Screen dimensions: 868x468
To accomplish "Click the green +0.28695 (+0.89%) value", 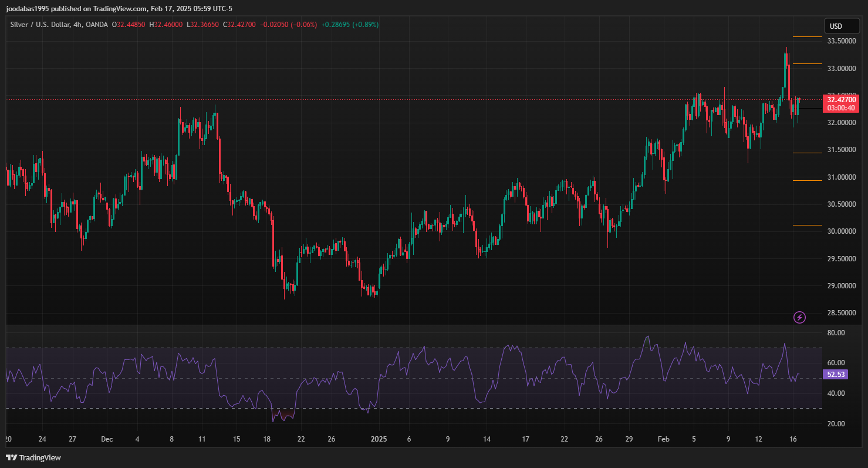I will [350, 25].
